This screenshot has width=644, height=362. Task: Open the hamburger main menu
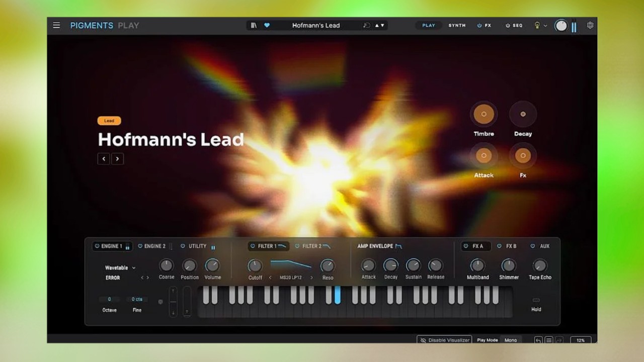pyautogui.click(x=56, y=25)
